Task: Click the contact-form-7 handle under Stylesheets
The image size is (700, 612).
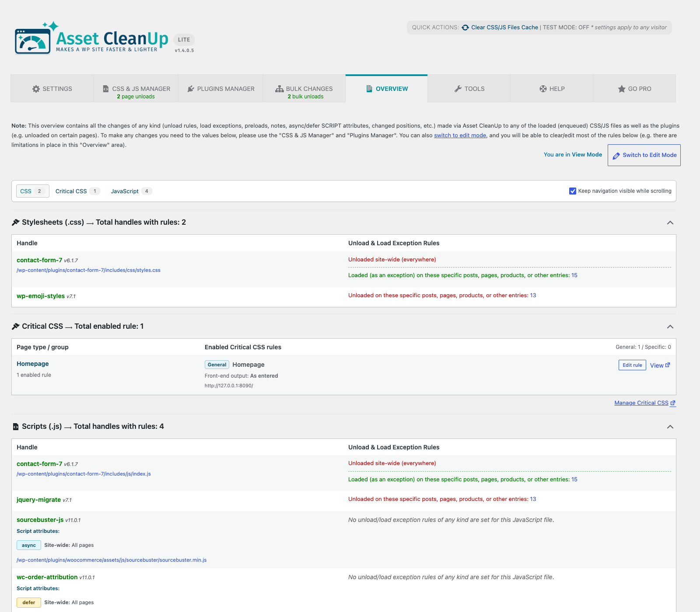Action: (39, 260)
